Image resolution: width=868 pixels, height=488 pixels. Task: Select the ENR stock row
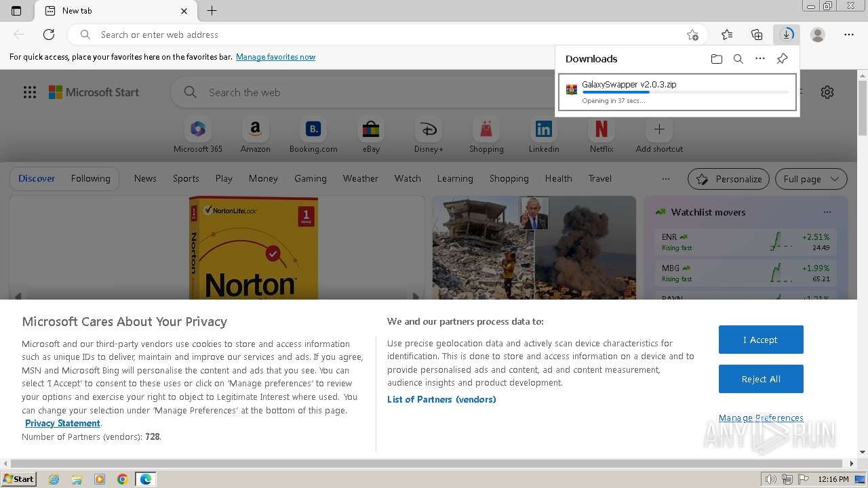coord(745,242)
